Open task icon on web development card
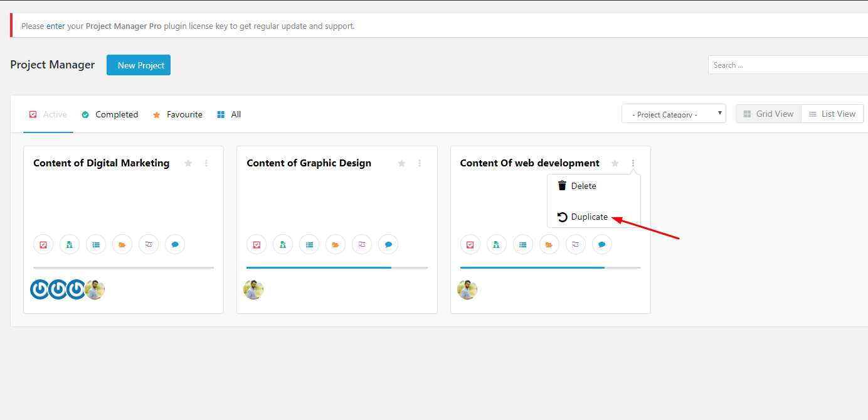 [470, 245]
